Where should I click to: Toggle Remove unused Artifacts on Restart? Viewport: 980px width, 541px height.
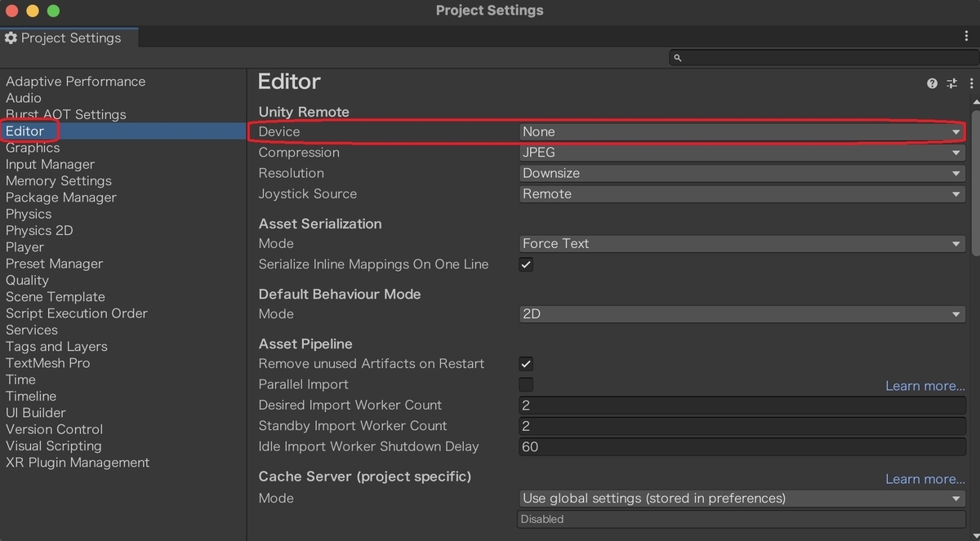point(526,364)
